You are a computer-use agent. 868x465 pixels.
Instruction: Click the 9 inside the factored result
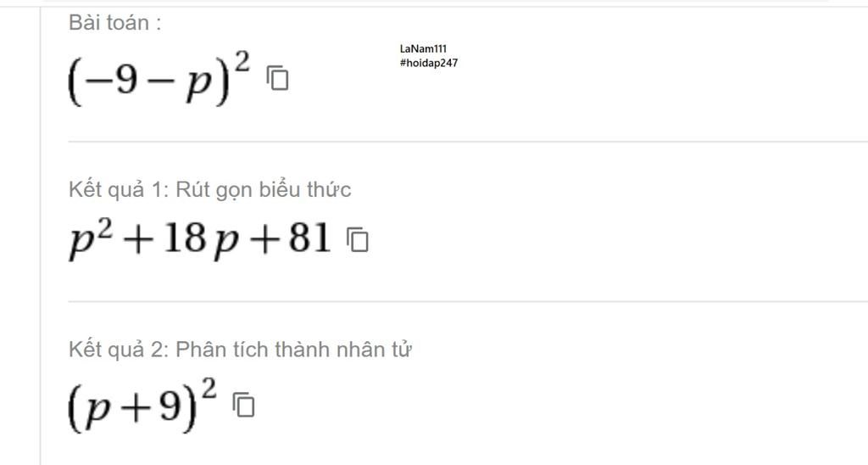170,406
